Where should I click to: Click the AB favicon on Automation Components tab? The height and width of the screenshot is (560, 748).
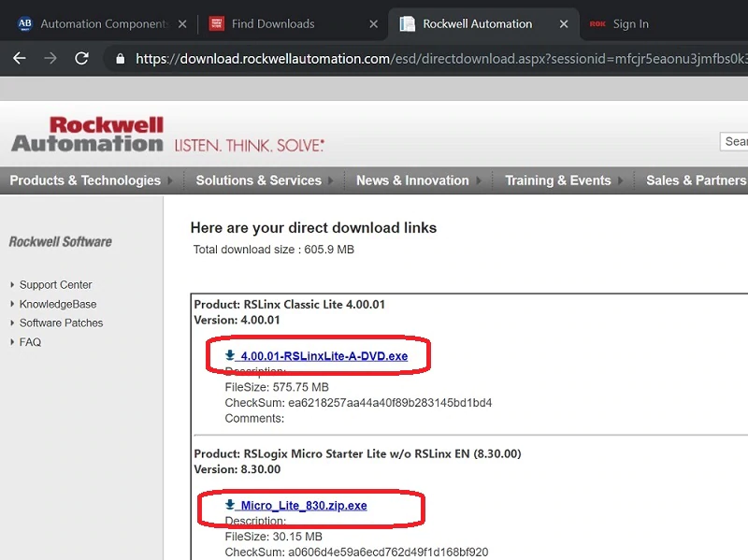[25, 23]
